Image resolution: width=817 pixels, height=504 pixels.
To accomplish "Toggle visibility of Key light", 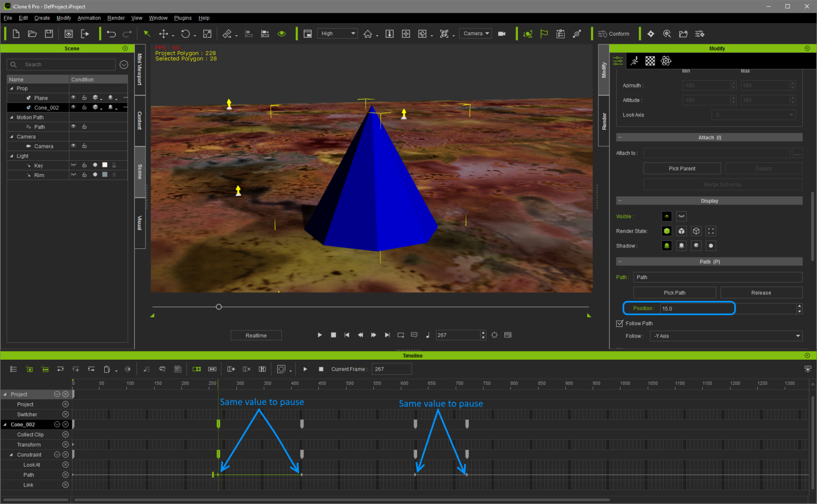I will pos(74,165).
